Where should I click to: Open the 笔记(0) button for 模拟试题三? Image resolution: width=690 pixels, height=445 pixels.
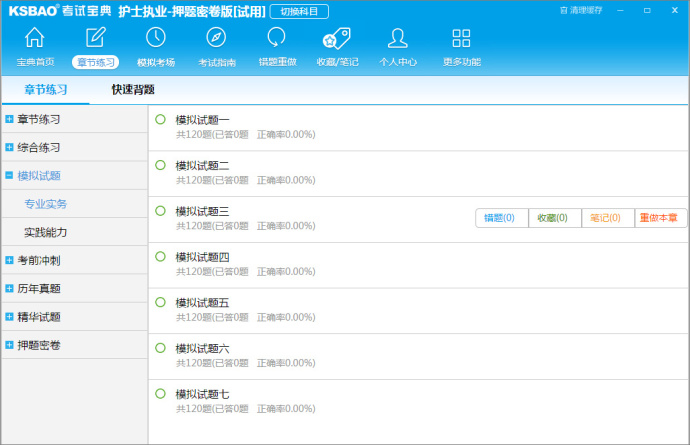point(608,218)
